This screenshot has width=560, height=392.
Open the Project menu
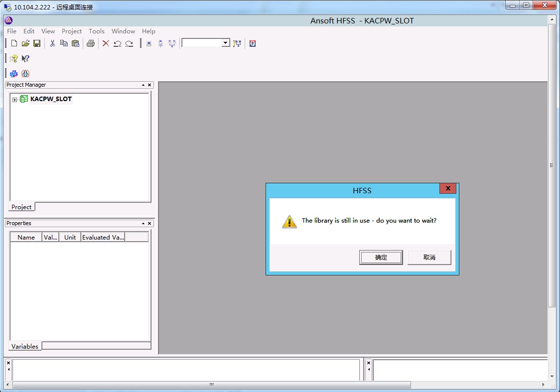pos(72,31)
